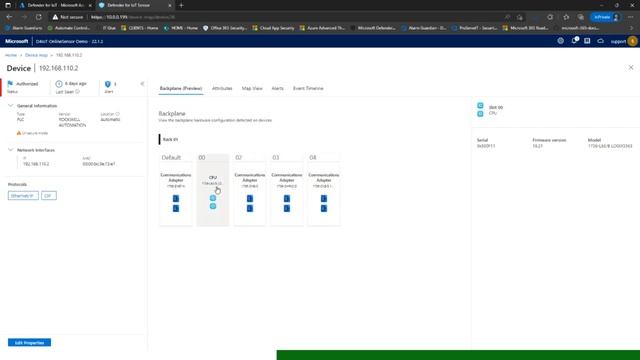
Task: Click lower port icon in slot 03
Action: (287, 209)
